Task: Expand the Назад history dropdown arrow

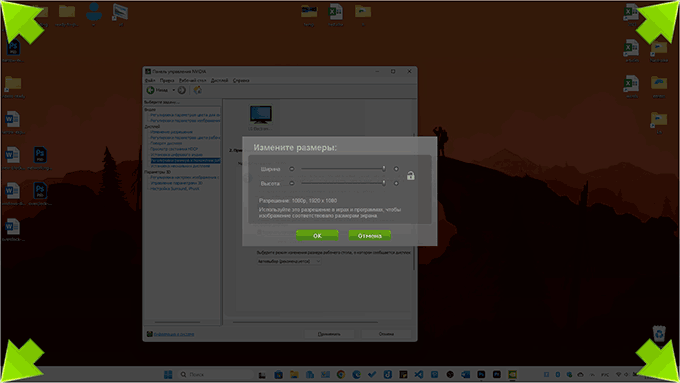Action: coord(173,90)
